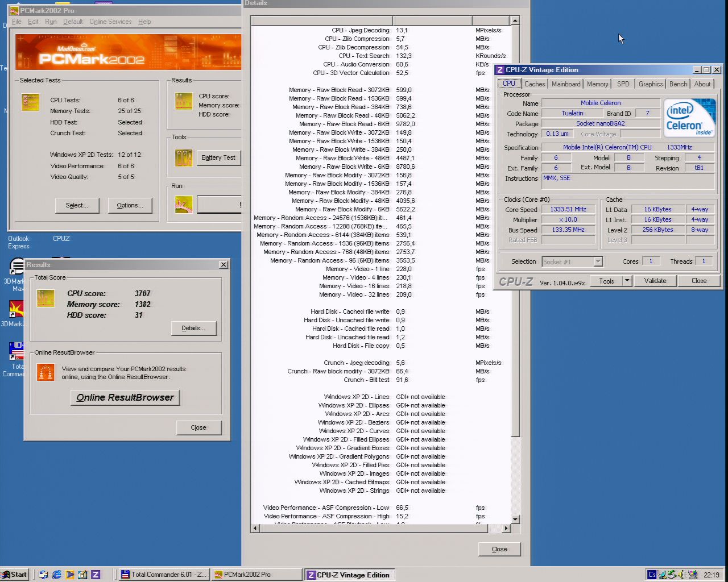Click the Battery Test button
This screenshot has height=582, width=728.
coord(218,157)
